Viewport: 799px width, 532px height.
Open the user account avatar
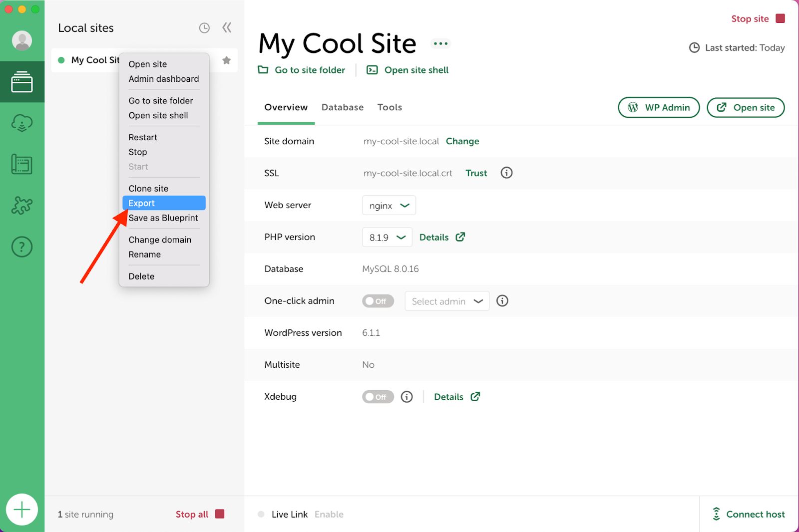(x=22, y=40)
